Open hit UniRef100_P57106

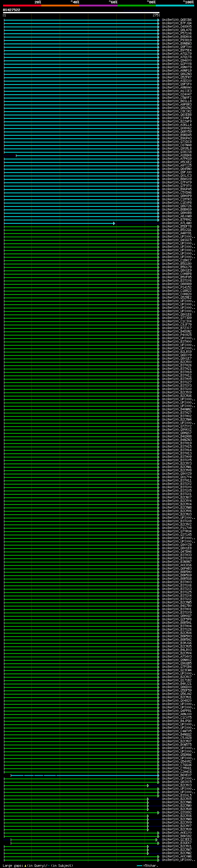pos(176,33)
